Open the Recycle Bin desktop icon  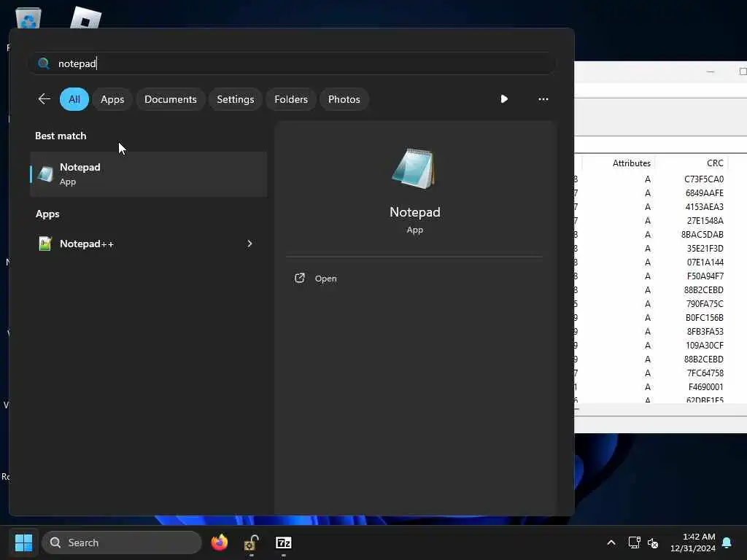pos(28,18)
